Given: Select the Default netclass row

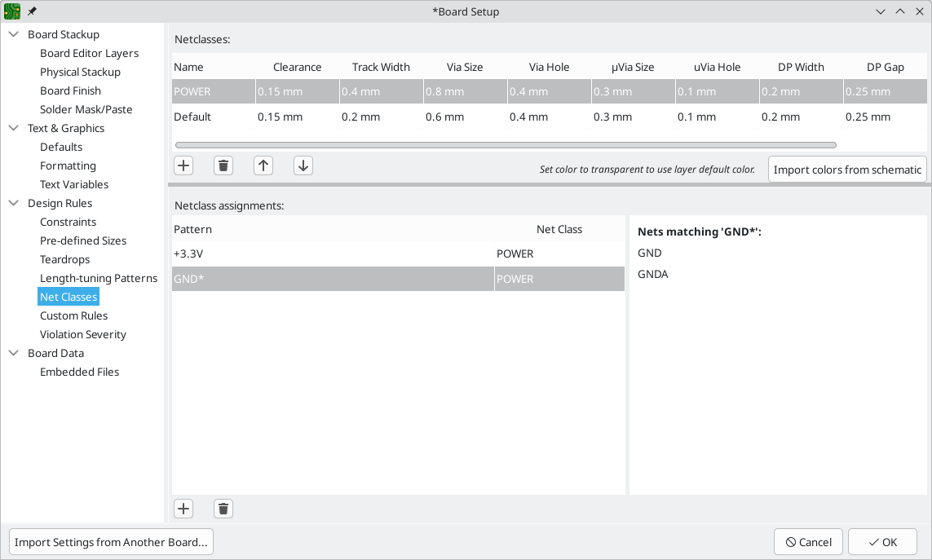Looking at the screenshot, I should [x=213, y=117].
